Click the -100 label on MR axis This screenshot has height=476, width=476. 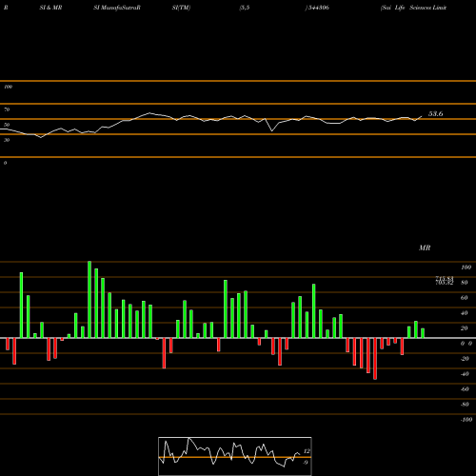466,420
